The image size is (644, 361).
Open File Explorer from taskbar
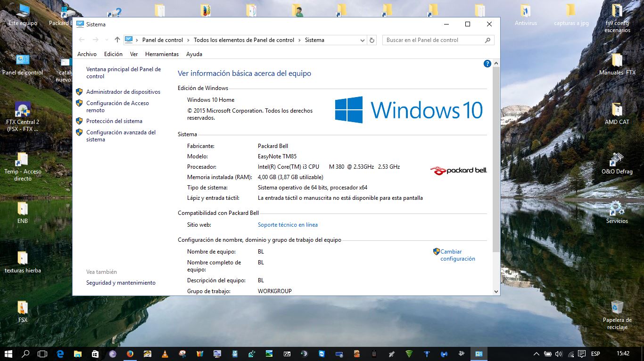pos(78,353)
